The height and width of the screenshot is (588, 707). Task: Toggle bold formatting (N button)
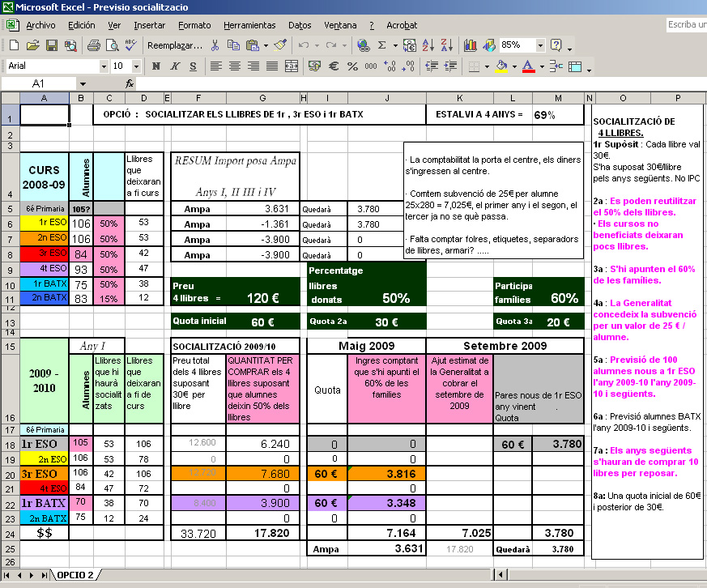point(155,66)
